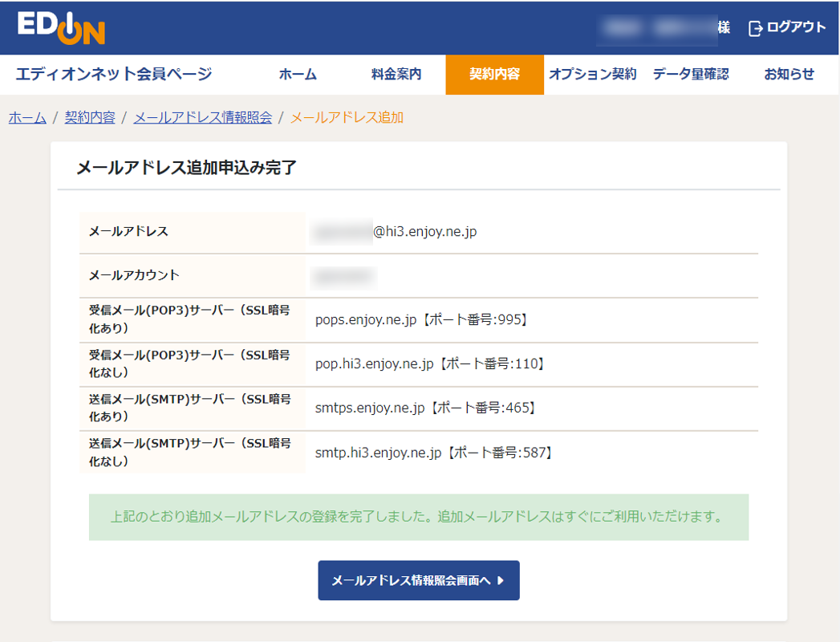Go to the オプション契約 tab
This screenshot has height=642, width=840.
click(592, 75)
